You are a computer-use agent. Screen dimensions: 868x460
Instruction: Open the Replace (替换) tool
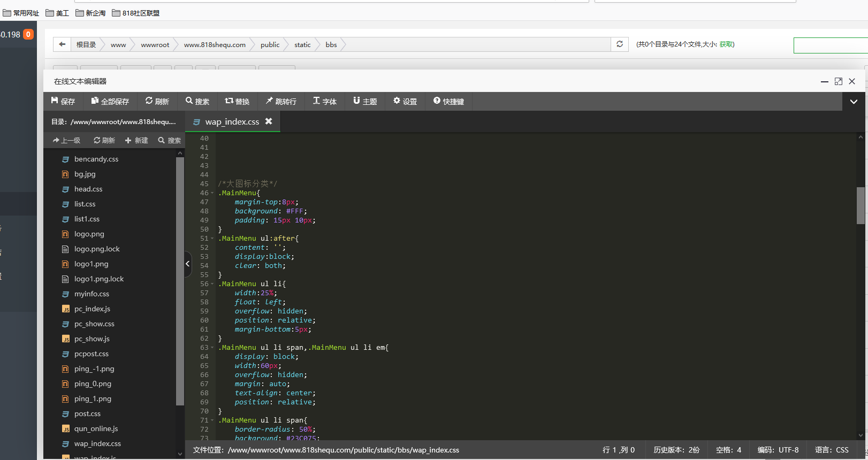click(237, 101)
